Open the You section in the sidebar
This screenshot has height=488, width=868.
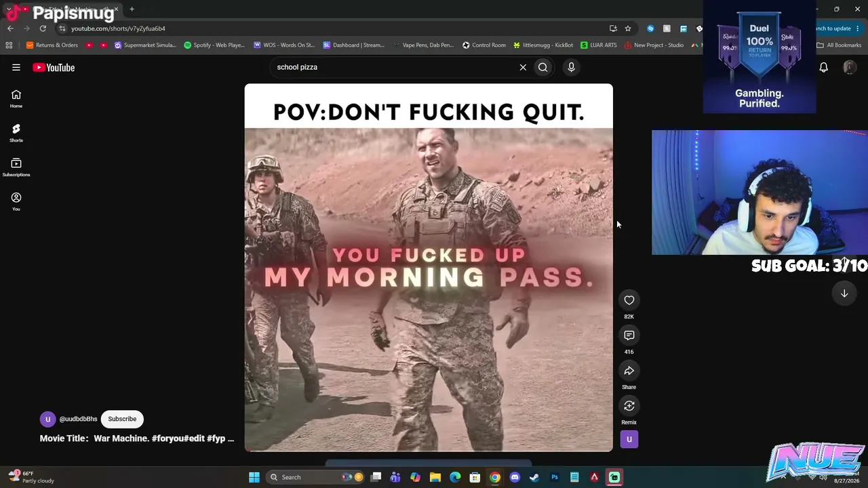click(x=16, y=201)
